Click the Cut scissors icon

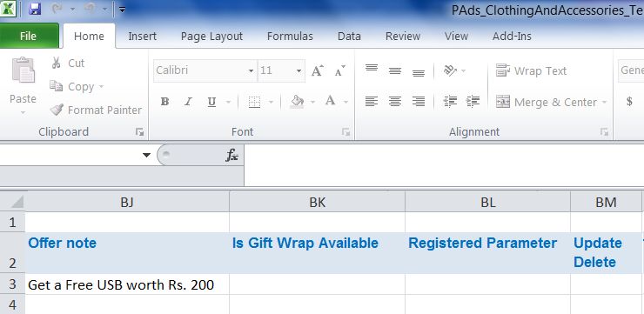[x=57, y=63]
